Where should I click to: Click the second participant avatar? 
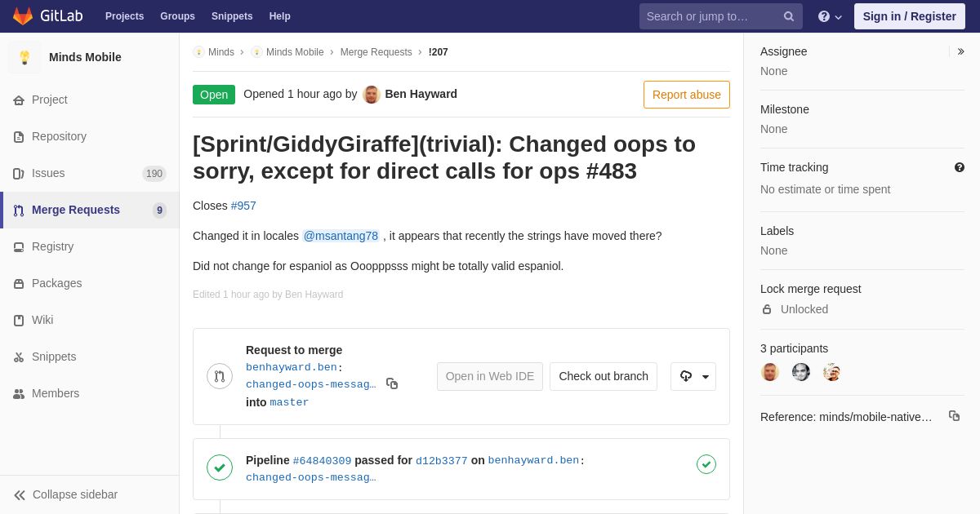[801, 372]
